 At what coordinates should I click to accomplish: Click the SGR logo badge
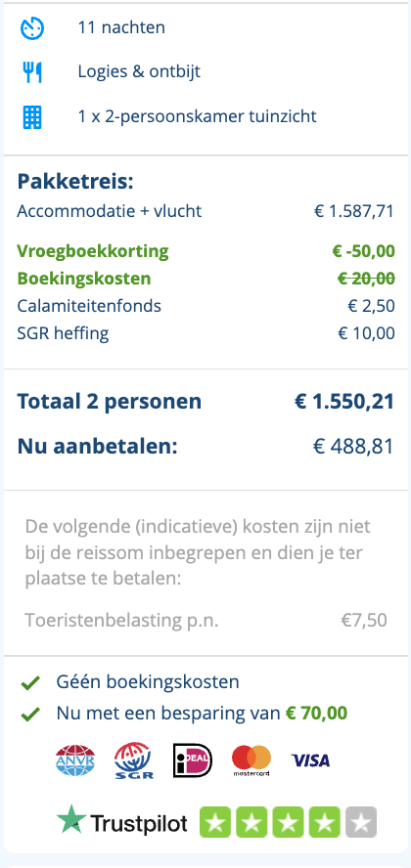133,760
